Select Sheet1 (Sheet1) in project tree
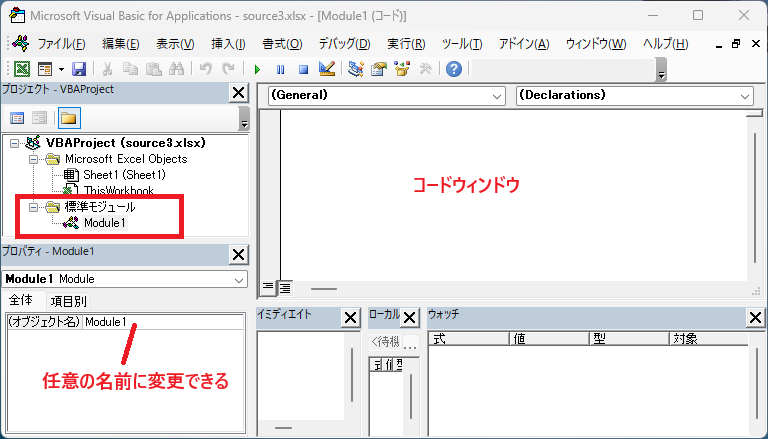Image resolution: width=768 pixels, height=439 pixels. coord(124,175)
